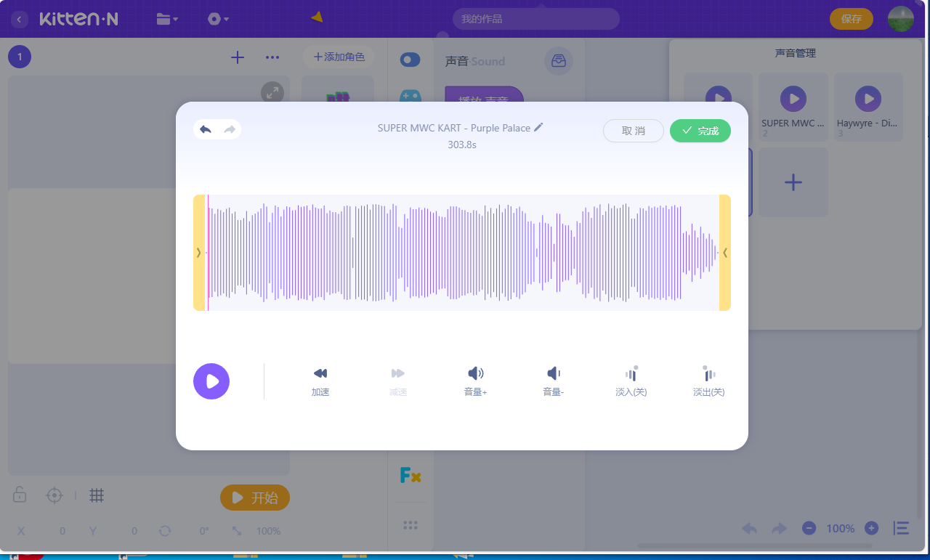Click the Y coordinate value field
Image resolution: width=930 pixels, height=560 pixels.
coord(134,531)
